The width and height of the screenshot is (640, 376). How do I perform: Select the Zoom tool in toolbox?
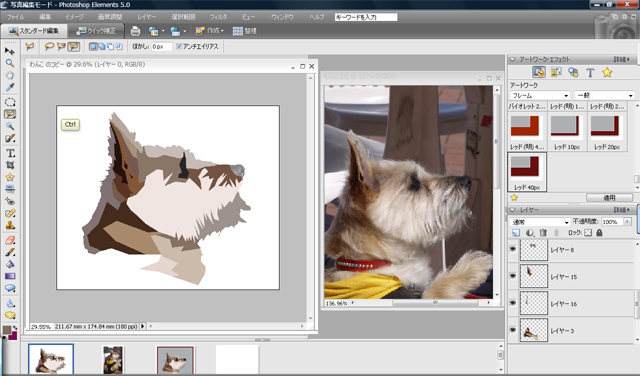(x=10, y=63)
